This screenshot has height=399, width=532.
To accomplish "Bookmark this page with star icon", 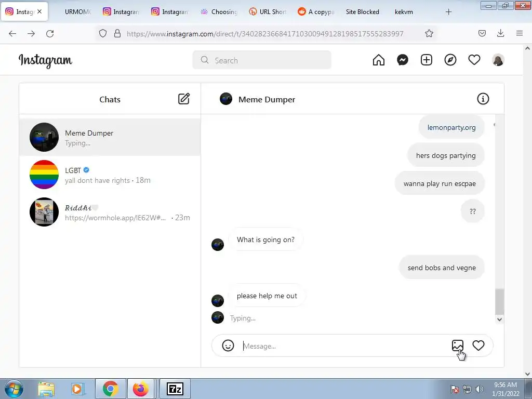I will [x=429, y=33].
